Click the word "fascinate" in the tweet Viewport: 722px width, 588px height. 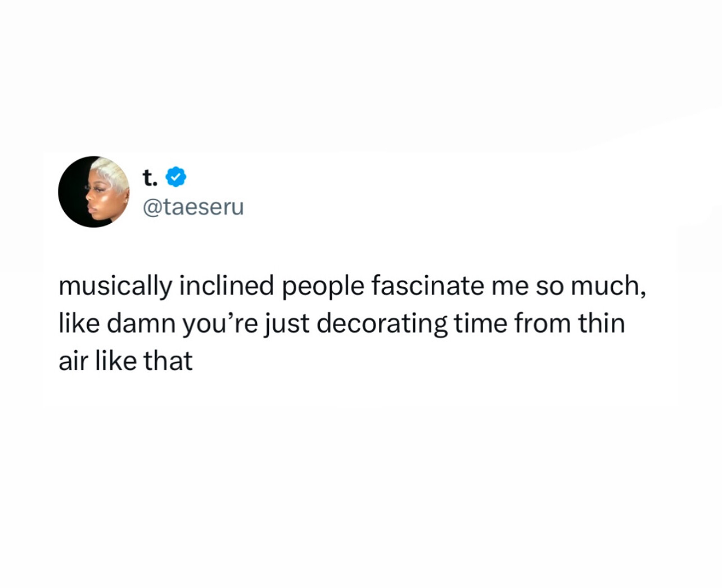click(x=428, y=286)
